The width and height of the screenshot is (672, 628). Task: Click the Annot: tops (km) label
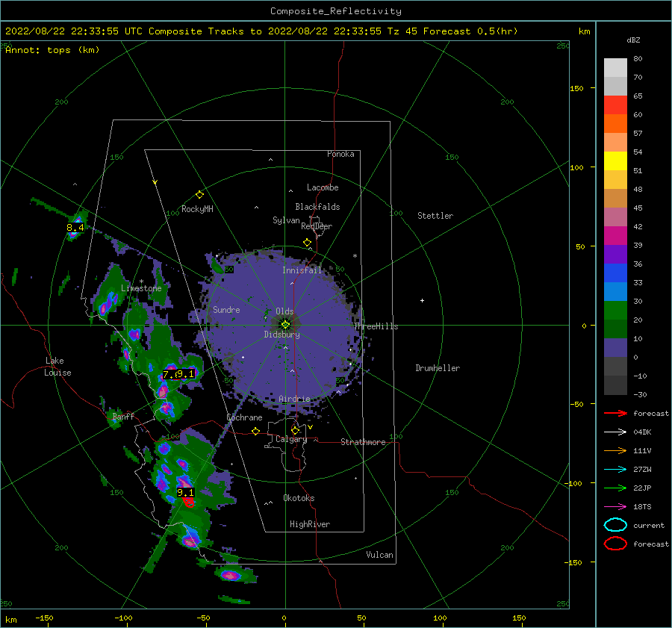pyautogui.click(x=52, y=50)
